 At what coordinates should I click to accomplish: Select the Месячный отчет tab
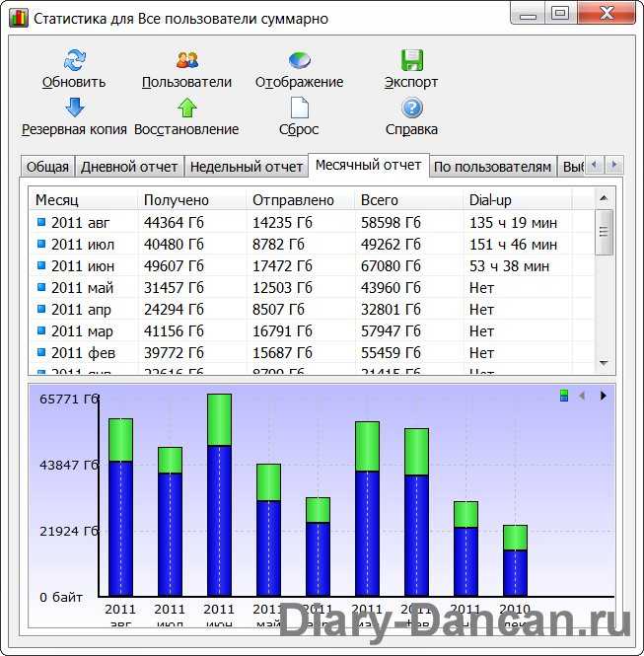coord(369,165)
